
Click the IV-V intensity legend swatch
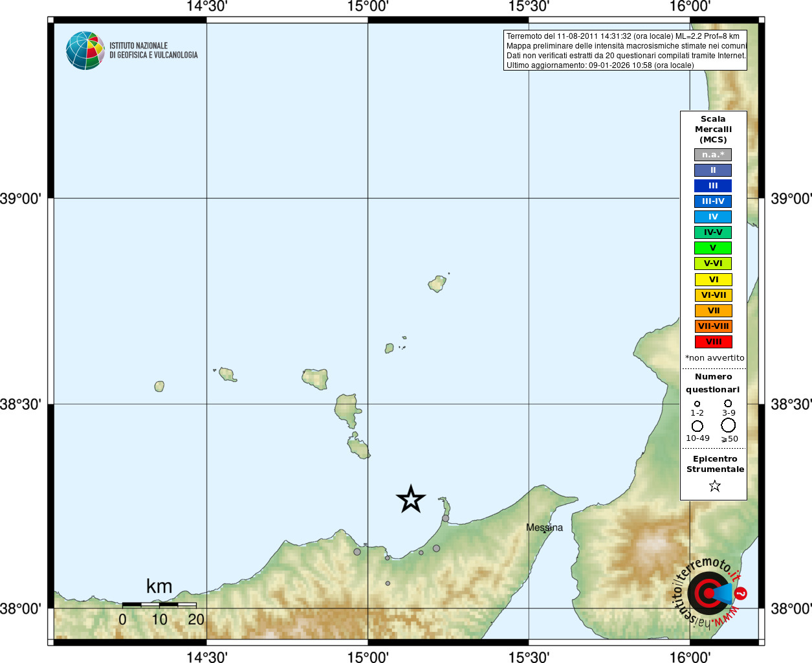[x=713, y=232]
